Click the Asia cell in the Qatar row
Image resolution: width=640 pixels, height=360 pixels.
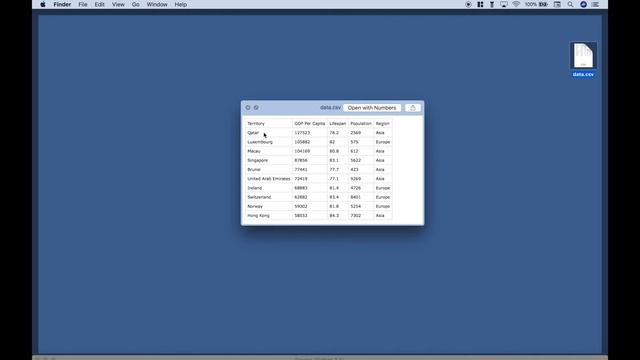pos(383,133)
